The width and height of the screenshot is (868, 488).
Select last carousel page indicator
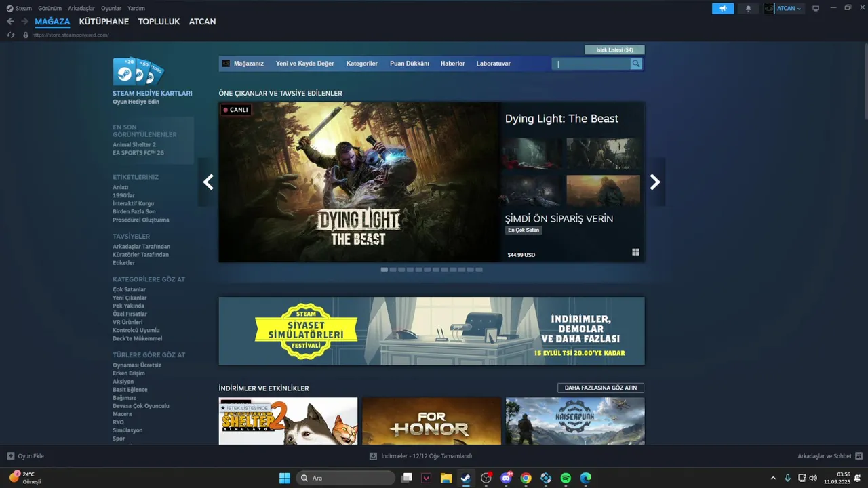(x=479, y=270)
